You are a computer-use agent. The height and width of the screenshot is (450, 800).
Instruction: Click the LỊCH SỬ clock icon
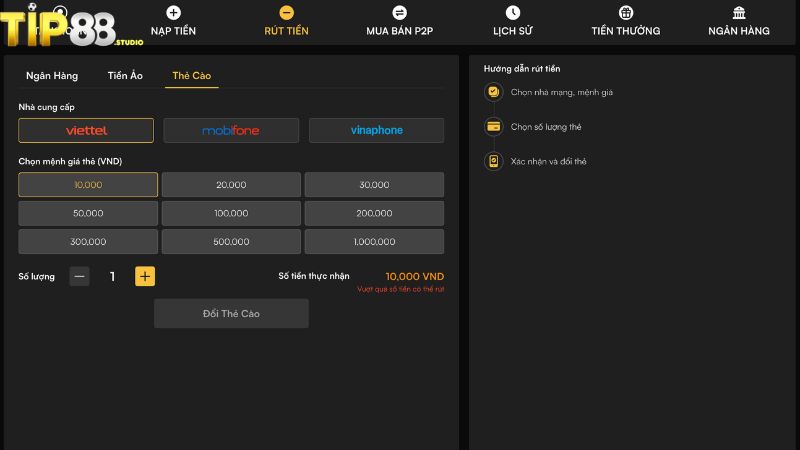click(x=513, y=12)
